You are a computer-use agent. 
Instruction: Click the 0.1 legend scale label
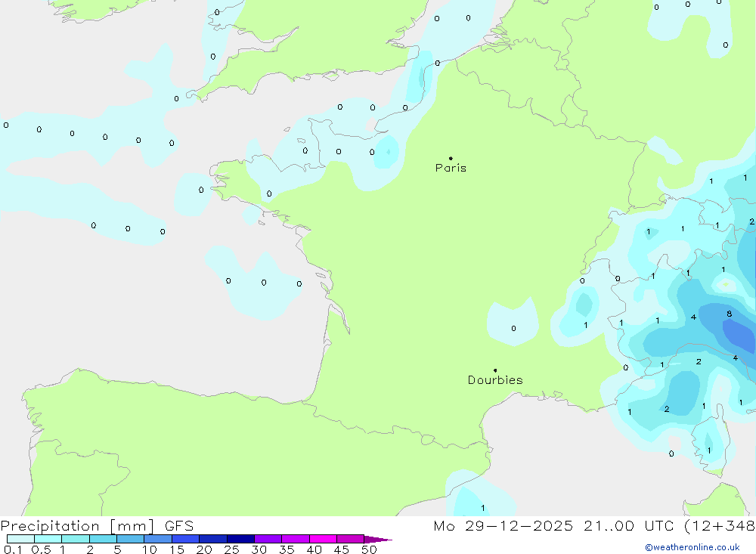click(x=13, y=549)
